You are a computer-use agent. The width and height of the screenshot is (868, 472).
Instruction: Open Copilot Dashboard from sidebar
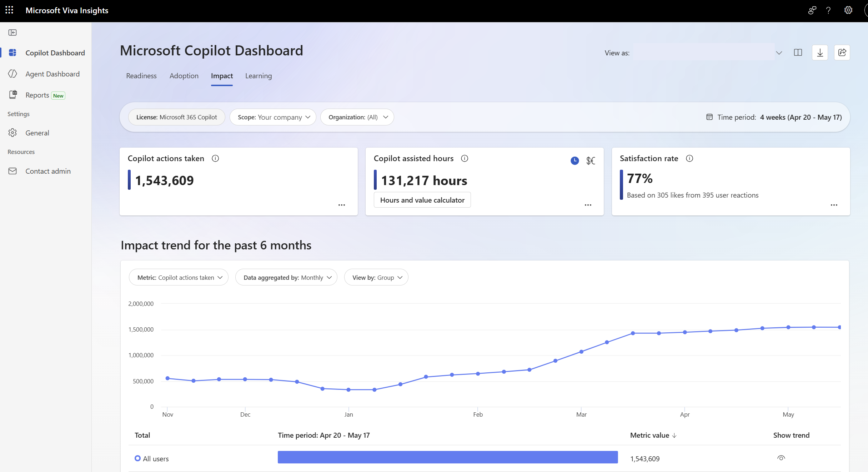[46, 53]
